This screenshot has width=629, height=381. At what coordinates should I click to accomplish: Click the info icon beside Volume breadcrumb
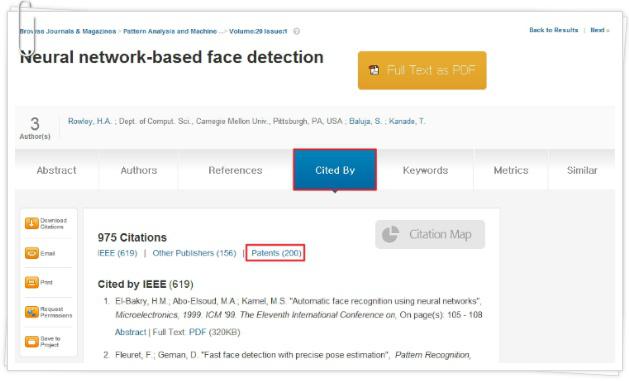tap(296, 31)
